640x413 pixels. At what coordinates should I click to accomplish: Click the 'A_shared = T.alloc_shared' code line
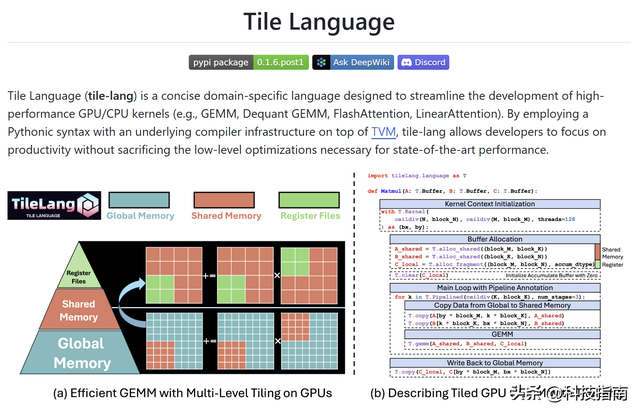click(x=471, y=249)
